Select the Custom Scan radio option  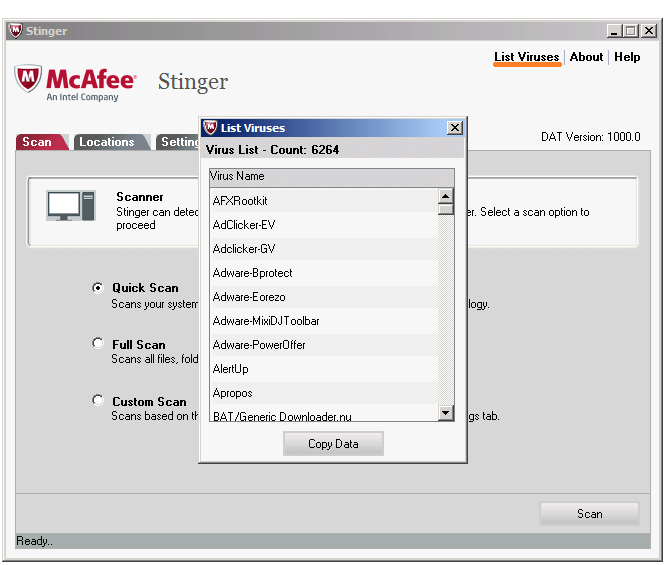[98, 400]
